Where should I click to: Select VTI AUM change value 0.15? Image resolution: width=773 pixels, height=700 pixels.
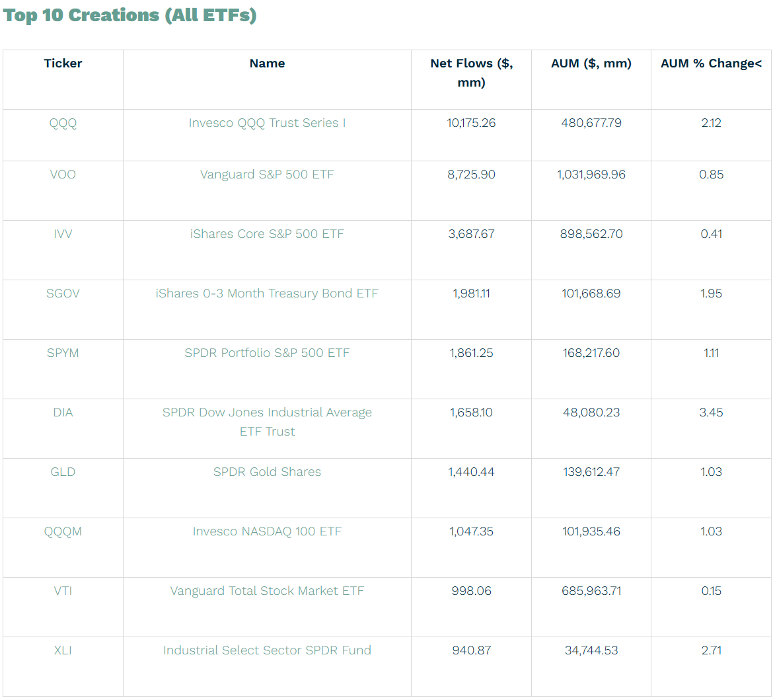(x=711, y=591)
